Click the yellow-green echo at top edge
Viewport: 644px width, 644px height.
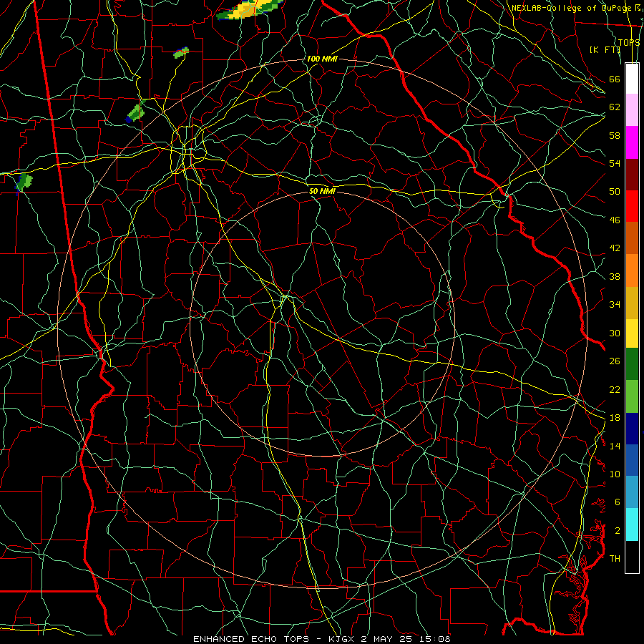[249, 9]
